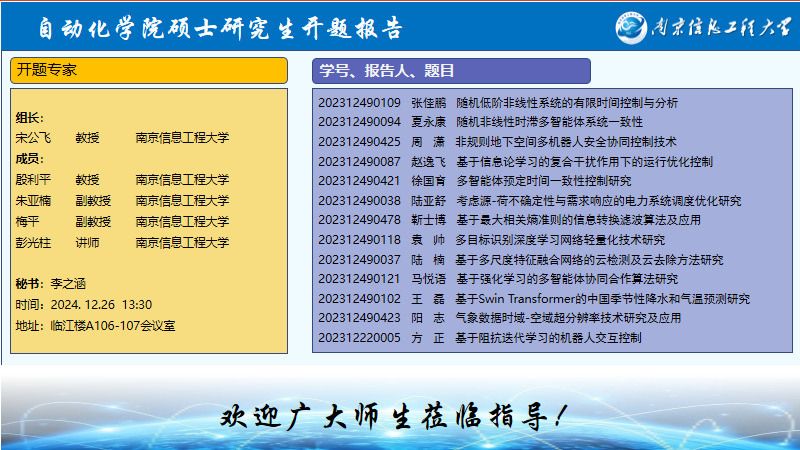
Task: Click the row for student 202312490118 袁帅
Action: click(491, 240)
